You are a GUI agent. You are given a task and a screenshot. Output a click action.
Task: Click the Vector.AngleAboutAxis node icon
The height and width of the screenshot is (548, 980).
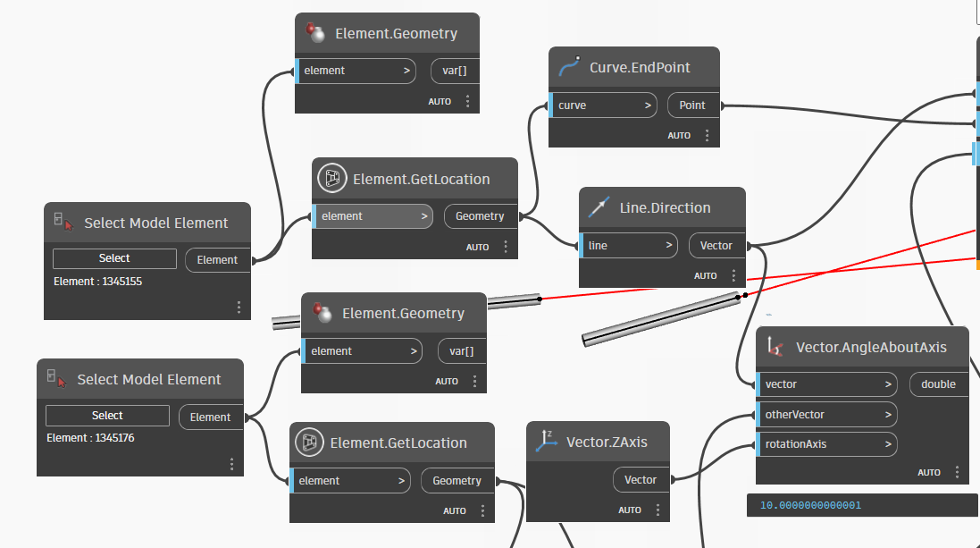(x=775, y=347)
